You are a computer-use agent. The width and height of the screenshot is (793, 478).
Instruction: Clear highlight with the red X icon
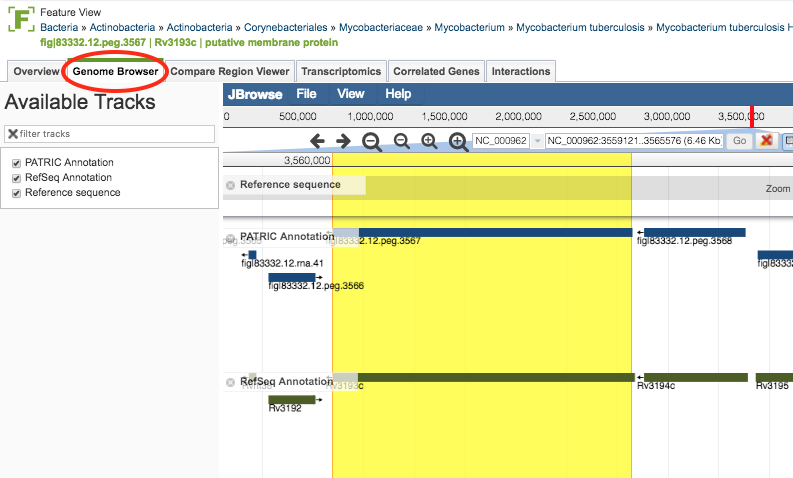tap(766, 140)
